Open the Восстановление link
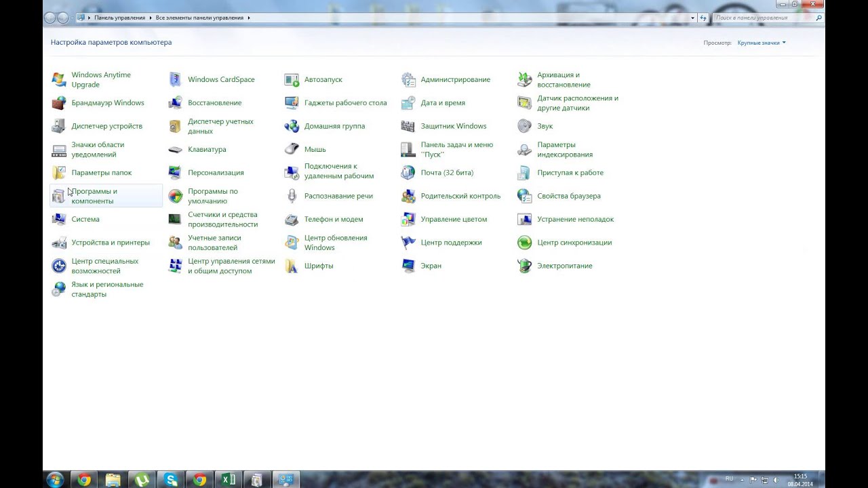Image resolution: width=868 pixels, height=488 pixels. (x=214, y=103)
